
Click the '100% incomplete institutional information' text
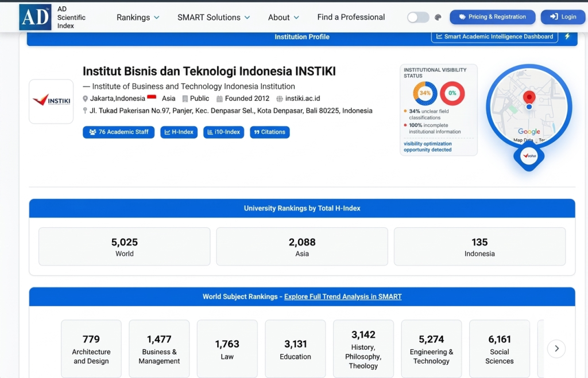[x=435, y=128]
